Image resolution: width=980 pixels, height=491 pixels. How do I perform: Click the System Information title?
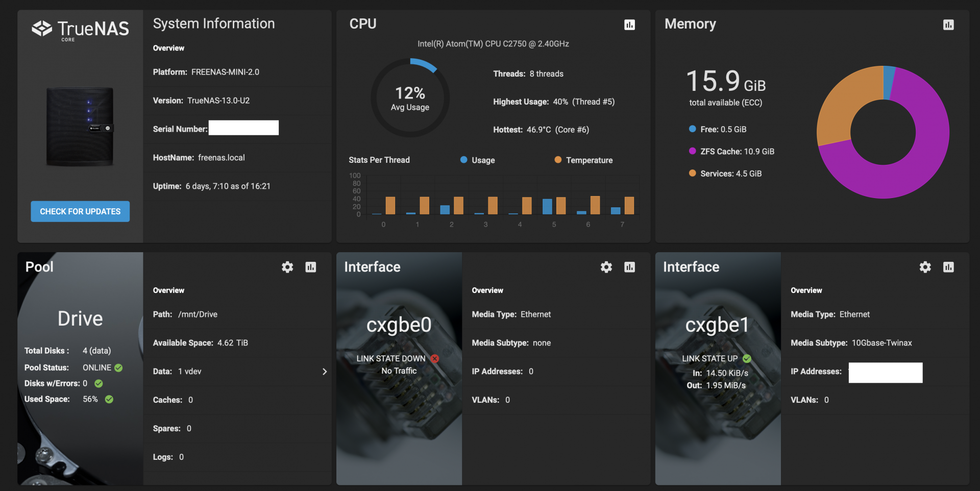point(214,23)
